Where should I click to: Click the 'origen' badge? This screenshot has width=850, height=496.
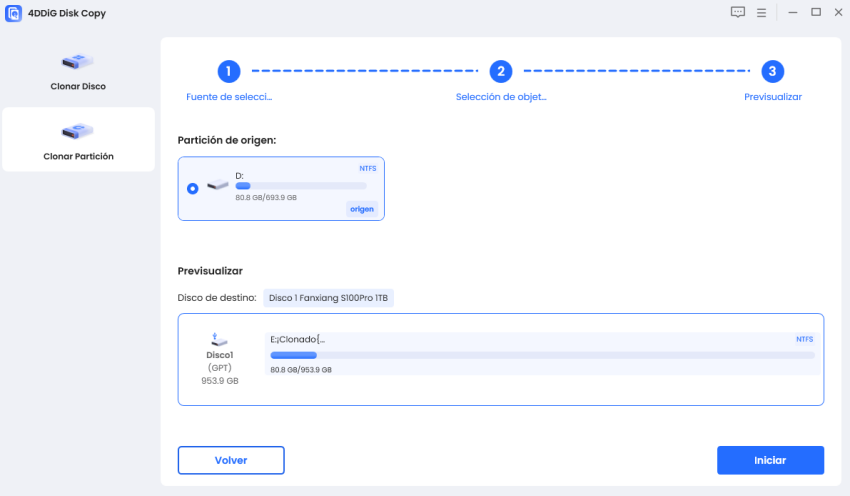click(362, 209)
